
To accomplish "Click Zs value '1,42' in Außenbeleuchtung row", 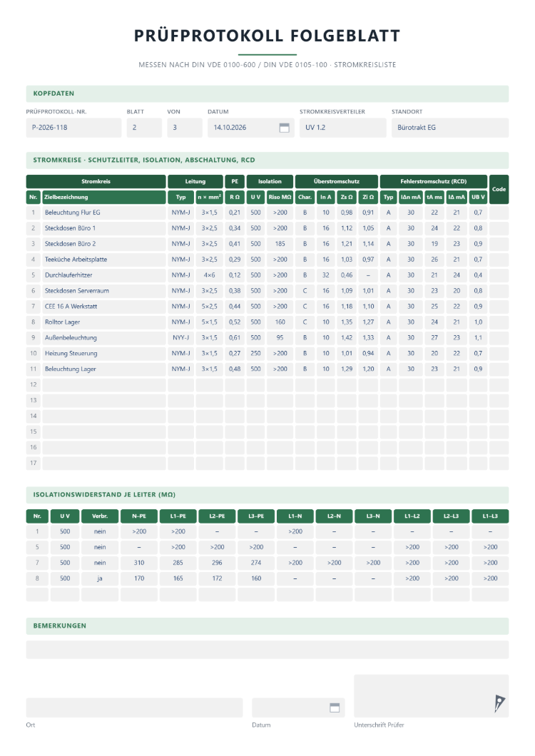I will [347, 338].
